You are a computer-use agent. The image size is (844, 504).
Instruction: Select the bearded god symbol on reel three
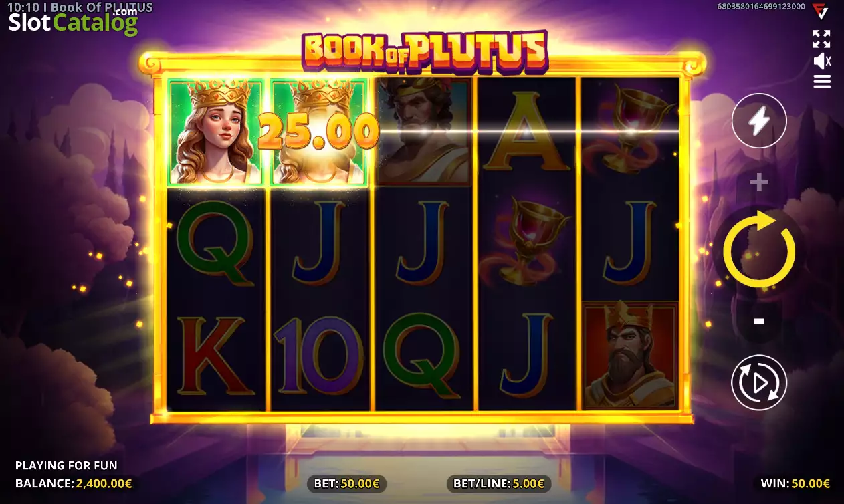pyautogui.click(x=424, y=131)
